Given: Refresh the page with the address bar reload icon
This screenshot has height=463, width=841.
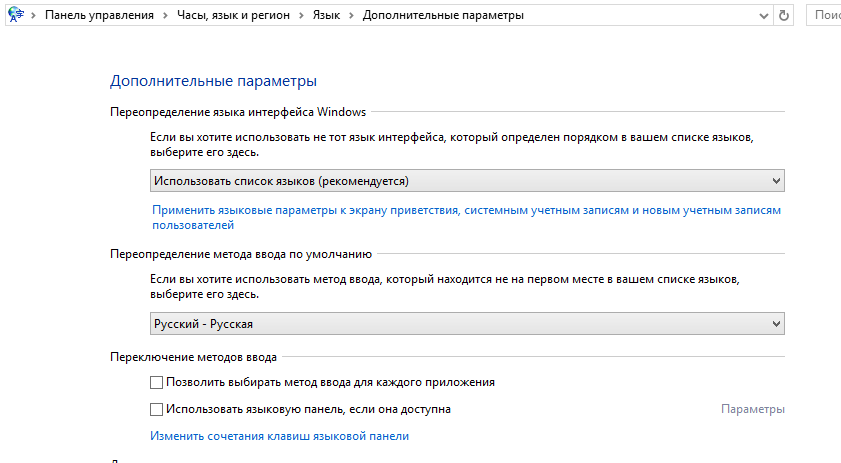Looking at the screenshot, I should (x=784, y=16).
